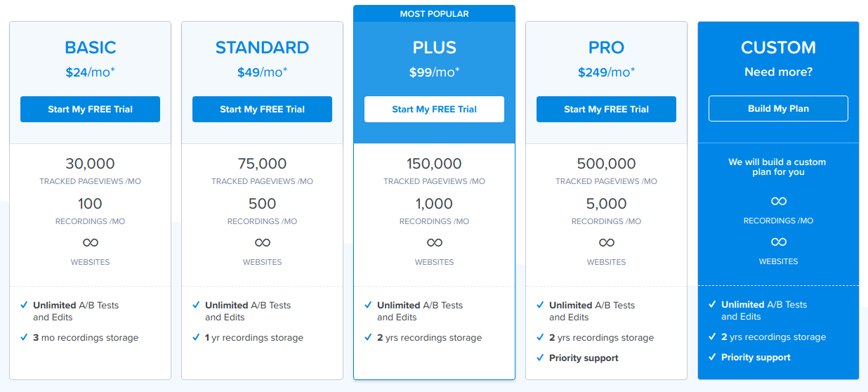The image size is (868, 392).
Task: Click the Priority support checkmark in Custom plan
Action: pos(712,357)
